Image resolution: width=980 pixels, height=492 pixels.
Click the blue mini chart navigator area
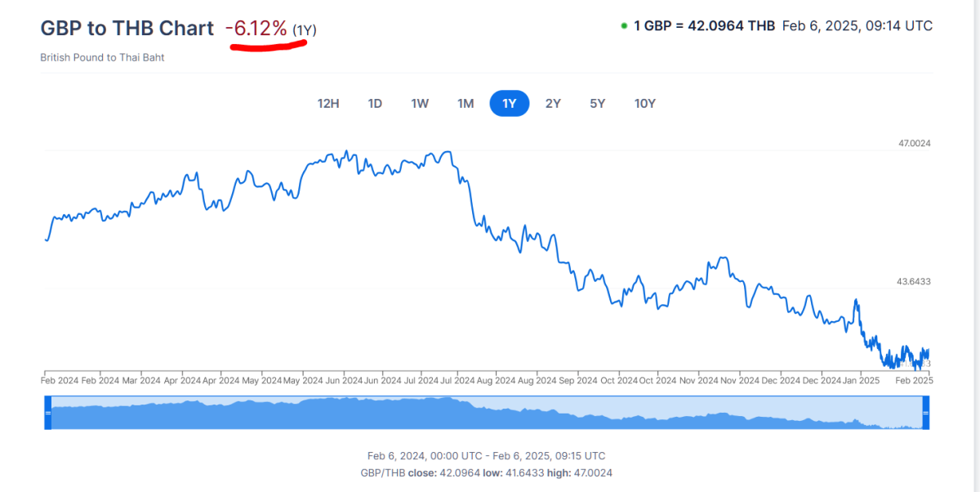click(490, 414)
